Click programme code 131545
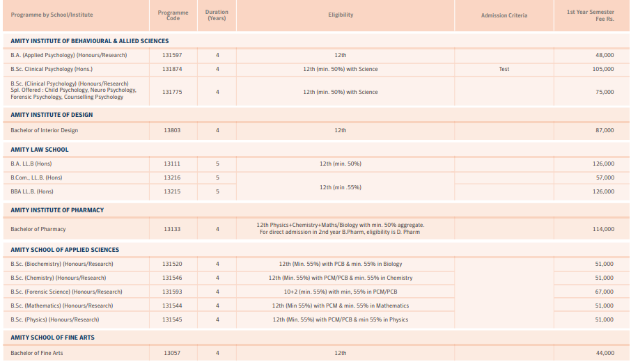Image resolution: width=631 pixels, height=364 pixels. pyautogui.click(x=172, y=319)
